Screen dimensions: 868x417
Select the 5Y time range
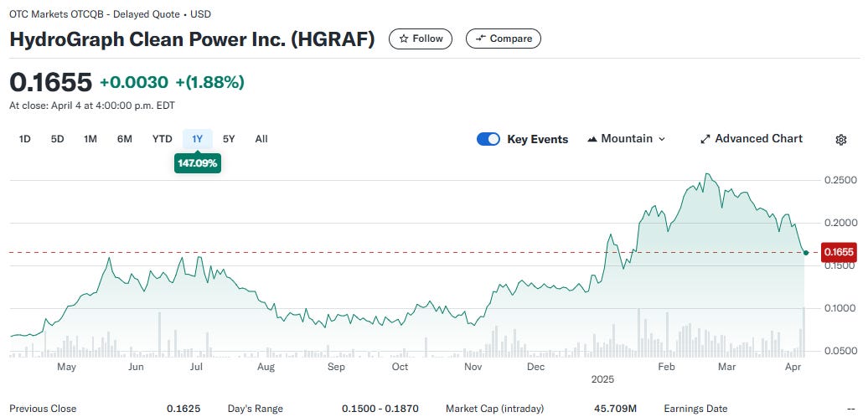point(229,139)
